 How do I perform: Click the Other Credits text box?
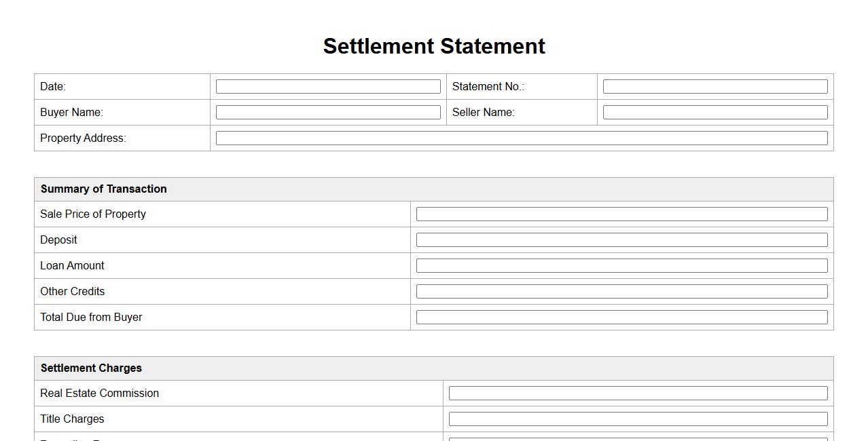pyautogui.click(x=621, y=292)
